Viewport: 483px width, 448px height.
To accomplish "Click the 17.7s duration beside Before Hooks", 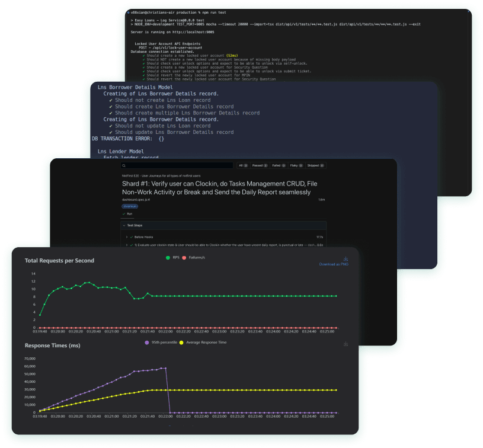I will click(319, 237).
